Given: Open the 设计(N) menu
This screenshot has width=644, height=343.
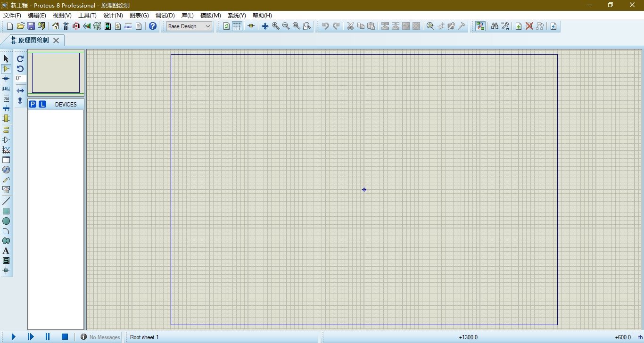Looking at the screenshot, I should coord(113,16).
